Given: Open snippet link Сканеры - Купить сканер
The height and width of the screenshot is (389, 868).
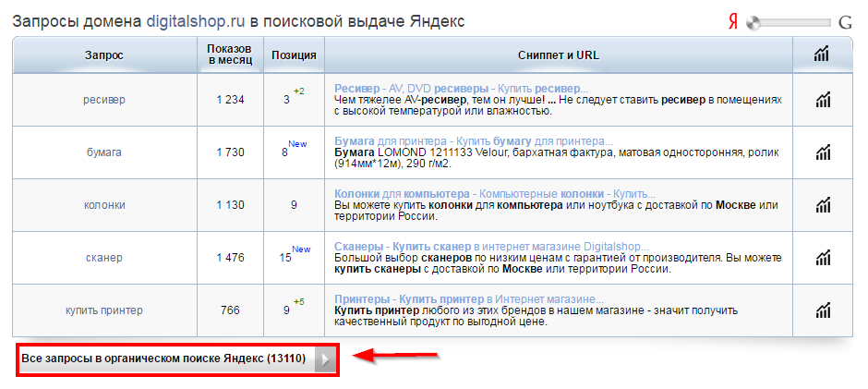Looking at the screenshot, I should [491, 247].
